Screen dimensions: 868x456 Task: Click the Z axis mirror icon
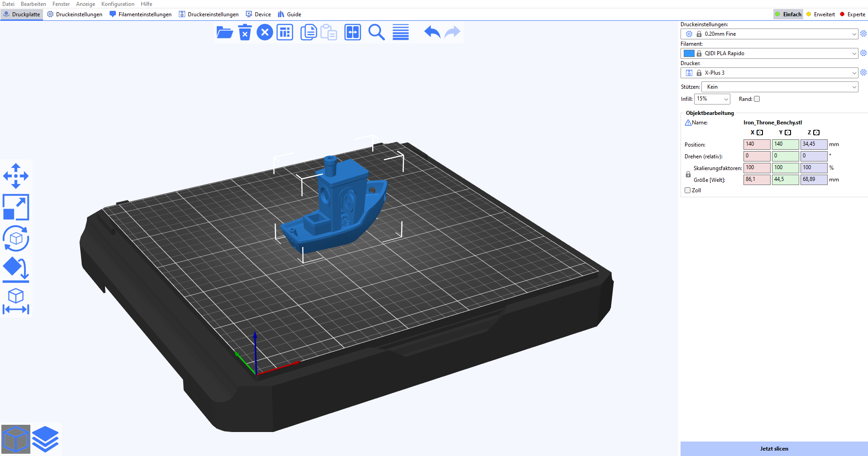[x=816, y=133]
